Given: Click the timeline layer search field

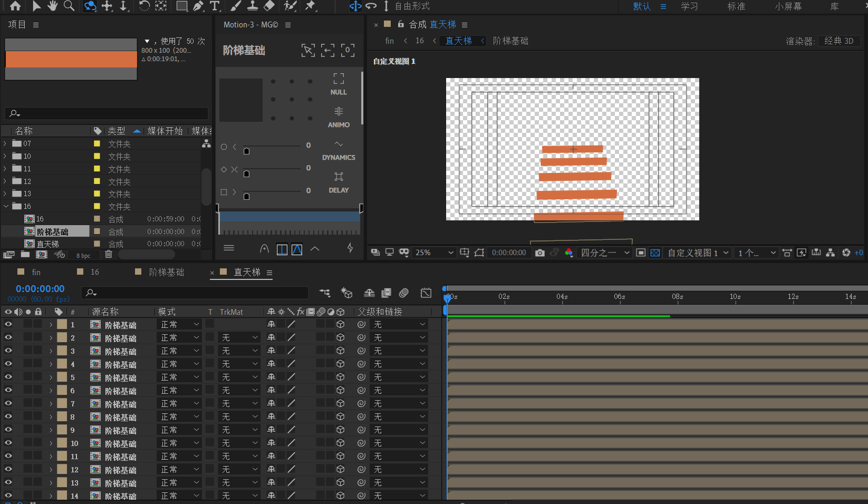Looking at the screenshot, I should click(x=195, y=293).
